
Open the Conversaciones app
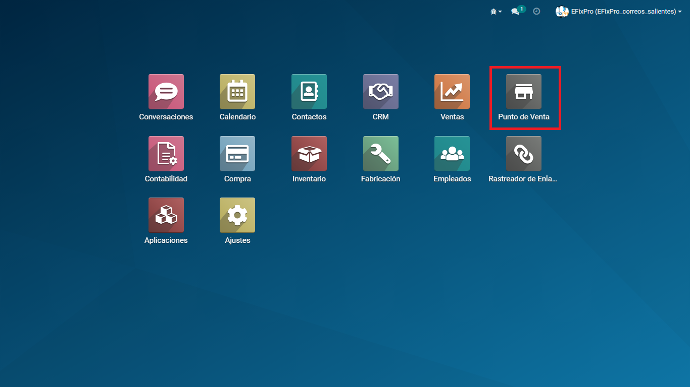pos(166,92)
